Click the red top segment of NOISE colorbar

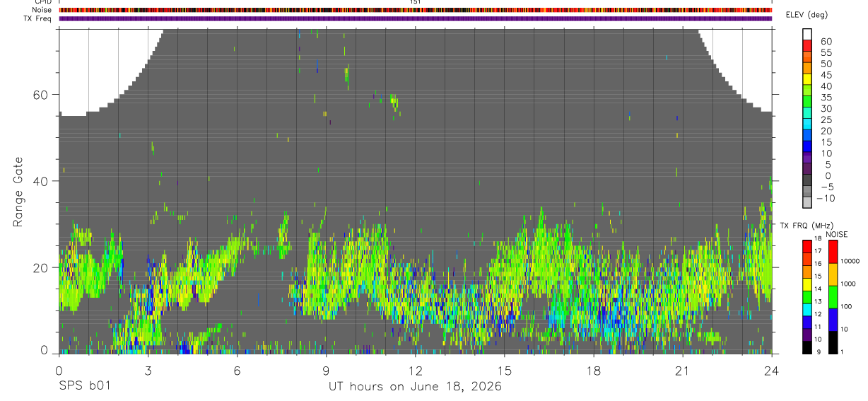pos(832,252)
